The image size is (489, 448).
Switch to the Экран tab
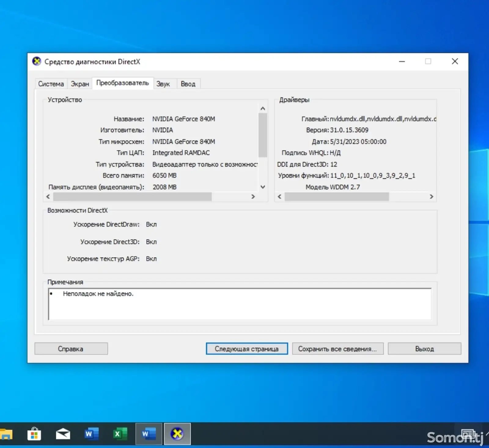click(80, 84)
